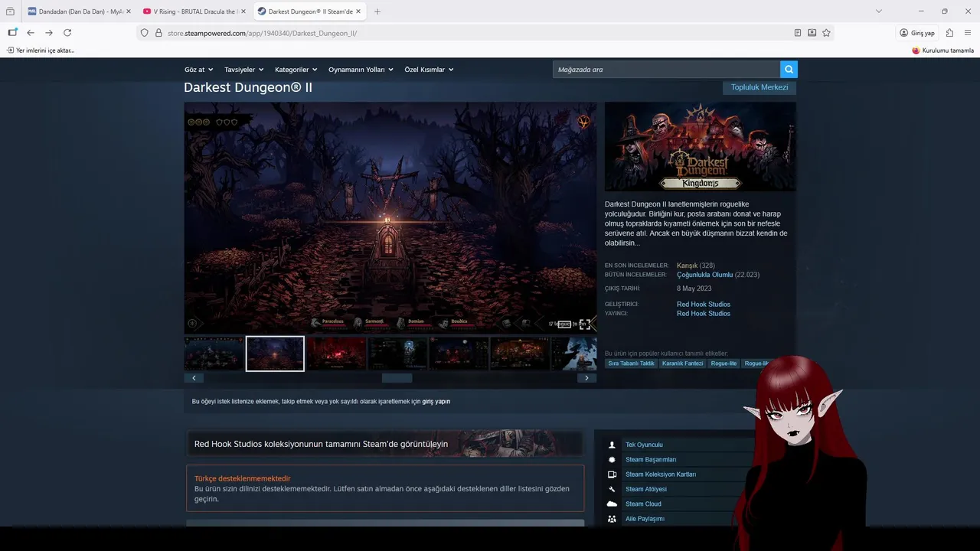Image resolution: width=980 pixels, height=551 pixels.
Task: Bookmark this page with star icon
Action: 826,33
